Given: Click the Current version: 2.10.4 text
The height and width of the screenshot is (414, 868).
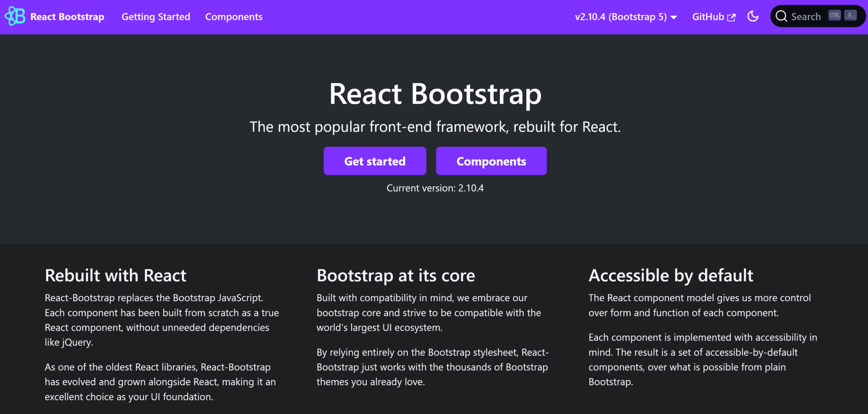Looking at the screenshot, I should click(x=435, y=188).
